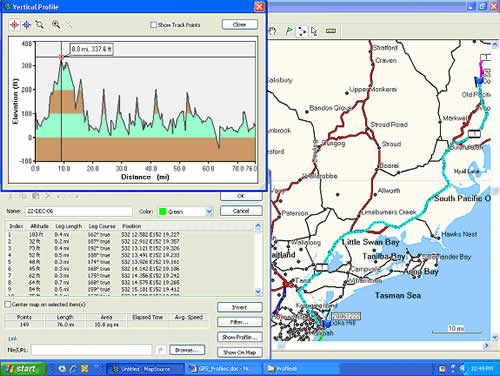The height and width of the screenshot is (376, 500).
Task: Click track list scroll down arrow
Action: [258, 291]
